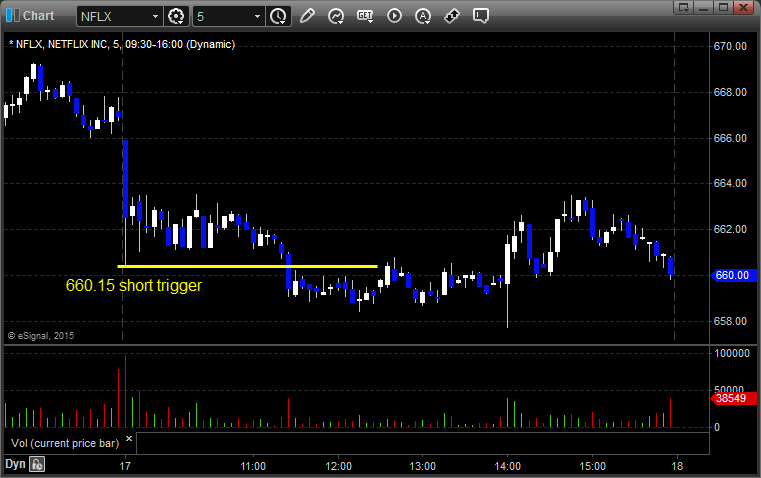Image resolution: width=761 pixels, height=478 pixels.
Task: Click the 13:00 time axis label
Action: tap(423, 466)
